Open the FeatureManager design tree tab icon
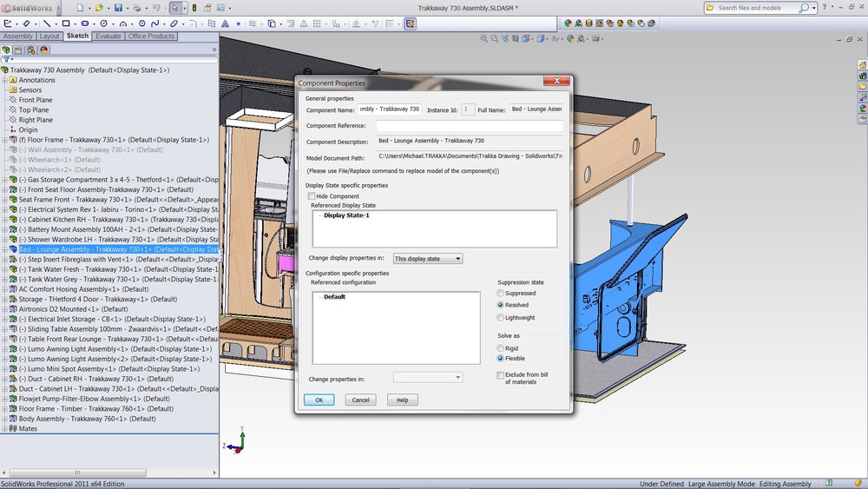 (x=7, y=50)
